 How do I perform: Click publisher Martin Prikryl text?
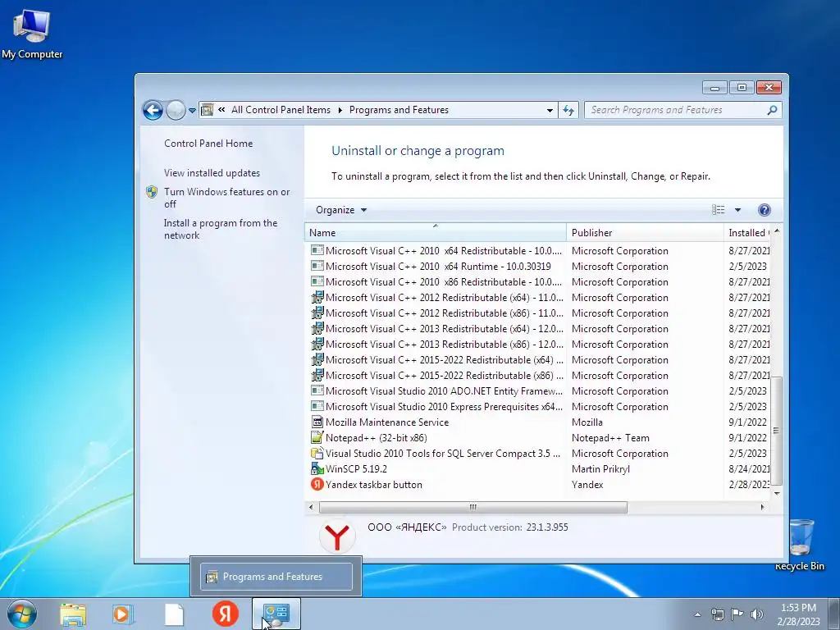tap(600, 468)
